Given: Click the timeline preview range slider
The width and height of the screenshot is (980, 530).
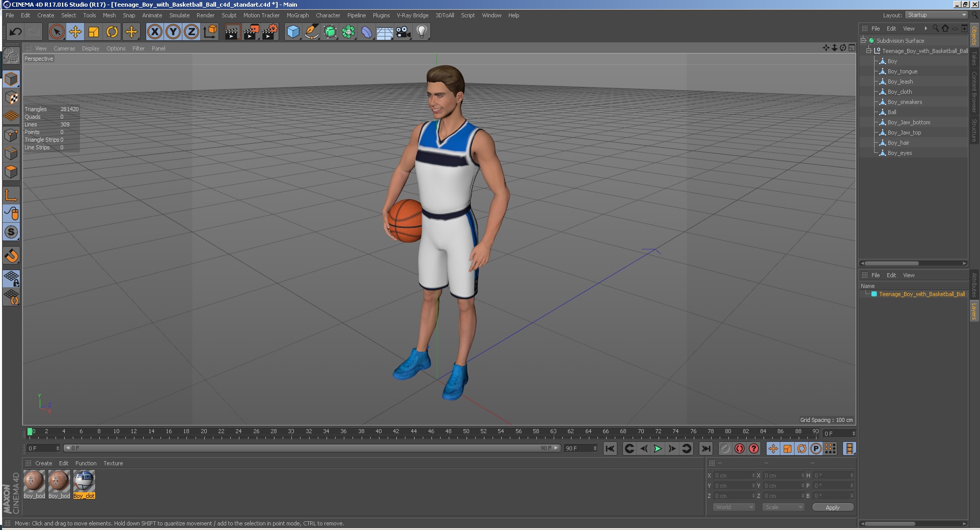Looking at the screenshot, I should tap(312, 448).
